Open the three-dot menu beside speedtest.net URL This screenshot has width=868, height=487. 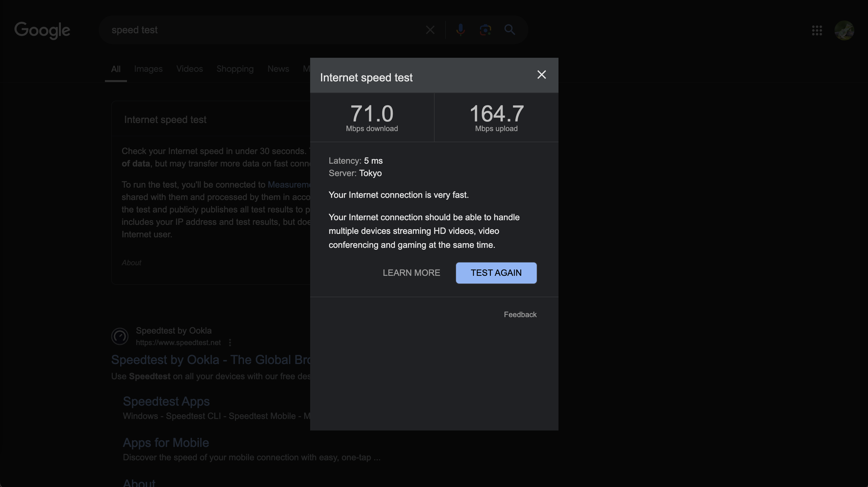point(230,342)
